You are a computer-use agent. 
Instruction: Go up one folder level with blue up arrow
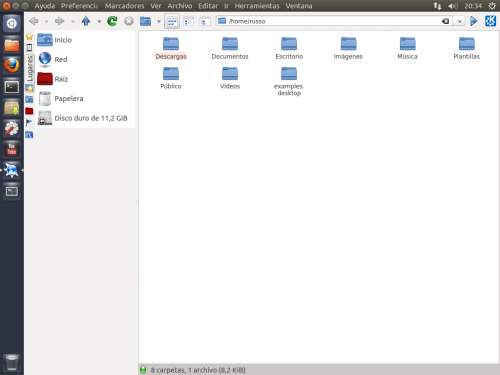86,21
